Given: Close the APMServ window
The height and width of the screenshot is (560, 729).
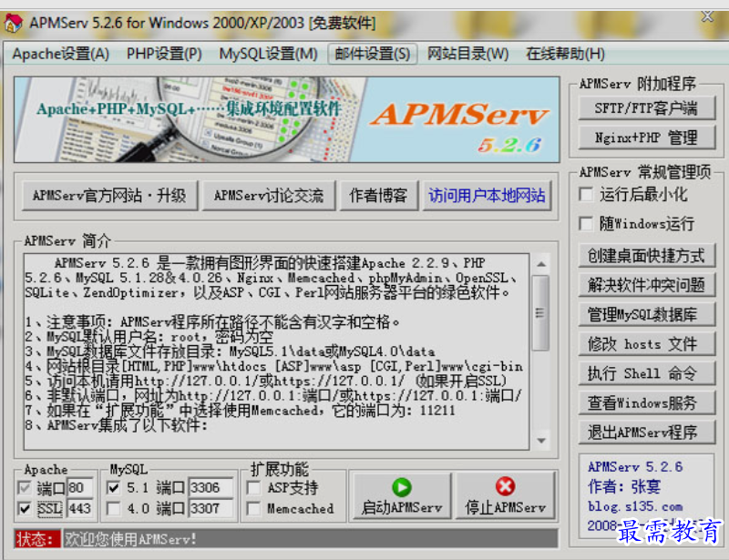Looking at the screenshot, I should pyautogui.click(x=707, y=16).
